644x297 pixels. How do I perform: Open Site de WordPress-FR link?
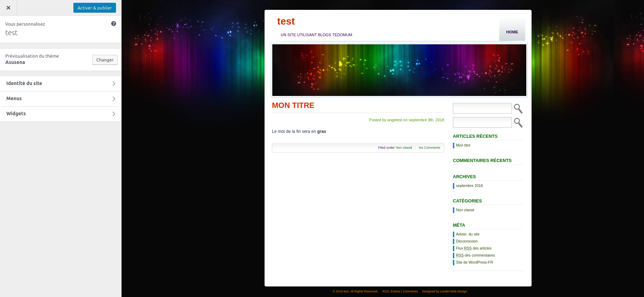(x=474, y=262)
